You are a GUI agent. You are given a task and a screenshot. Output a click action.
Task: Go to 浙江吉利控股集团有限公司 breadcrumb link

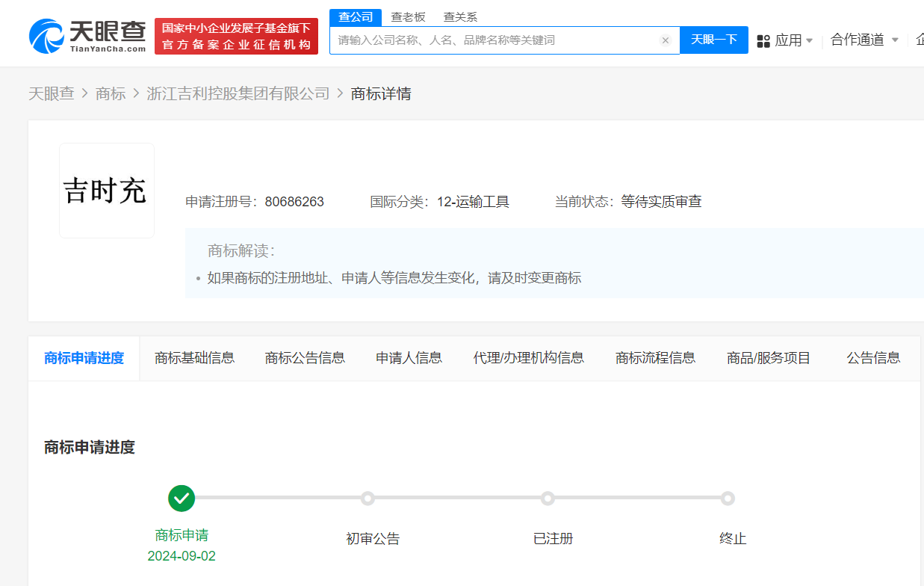coord(238,93)
